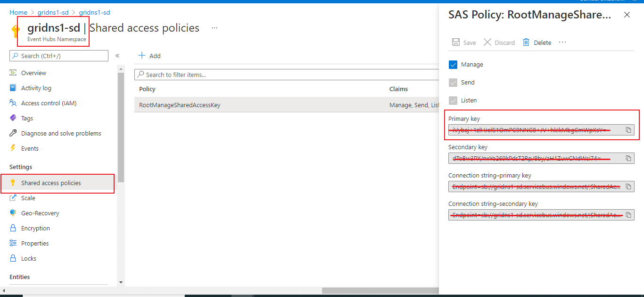Copy Connection string–secondary key
The image size is (644, 297).
click(x=628, y=215)
